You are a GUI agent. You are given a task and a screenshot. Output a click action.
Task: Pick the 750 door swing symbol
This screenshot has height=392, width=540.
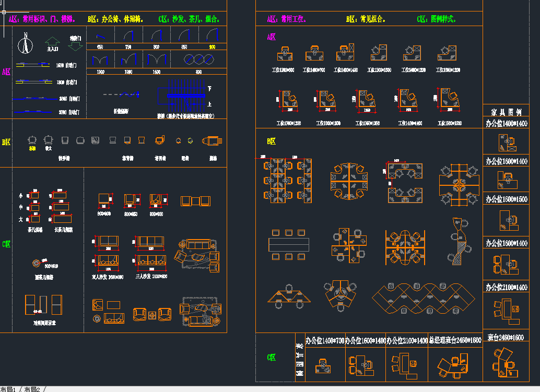[x=128, y=35]
